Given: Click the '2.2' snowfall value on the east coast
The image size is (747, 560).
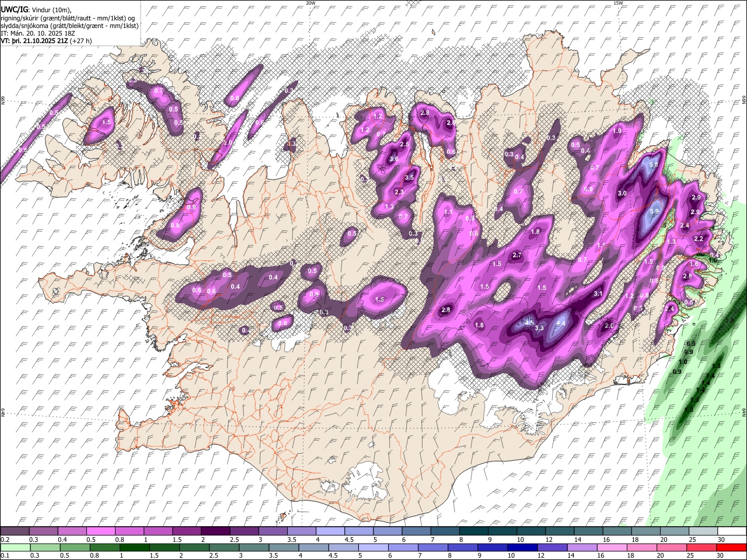Looking at the screenshot, I should click(699, 239).
